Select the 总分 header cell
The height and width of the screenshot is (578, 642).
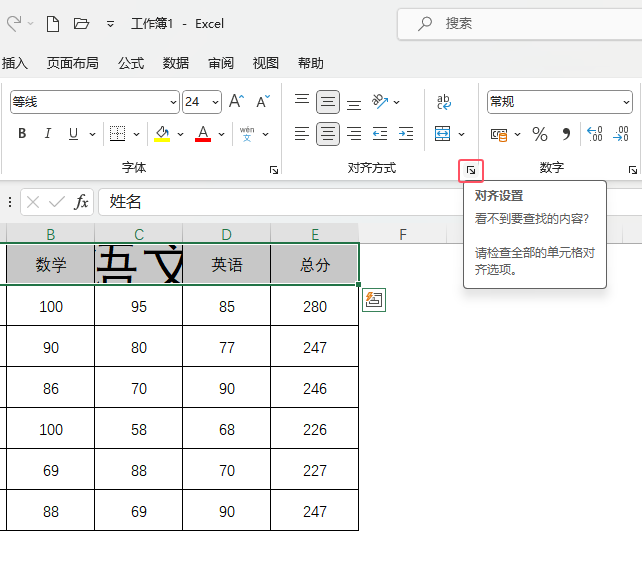(314, 264)
